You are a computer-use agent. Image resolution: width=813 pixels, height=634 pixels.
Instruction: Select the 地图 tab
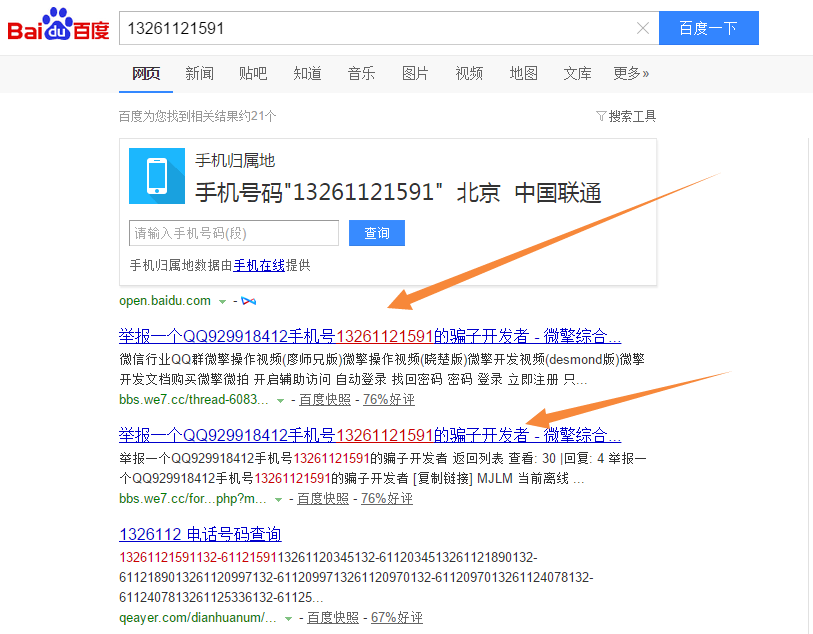click(523, 73)
